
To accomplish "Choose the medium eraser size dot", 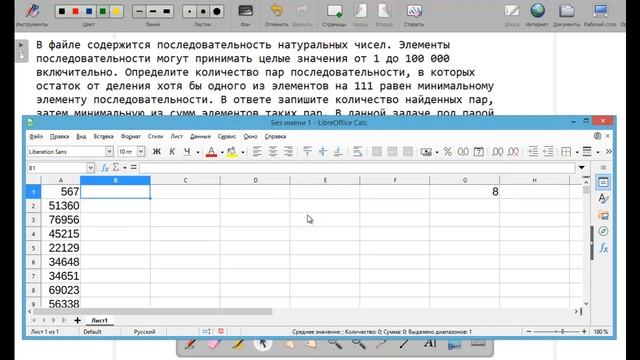I will (x=203, y=11).
